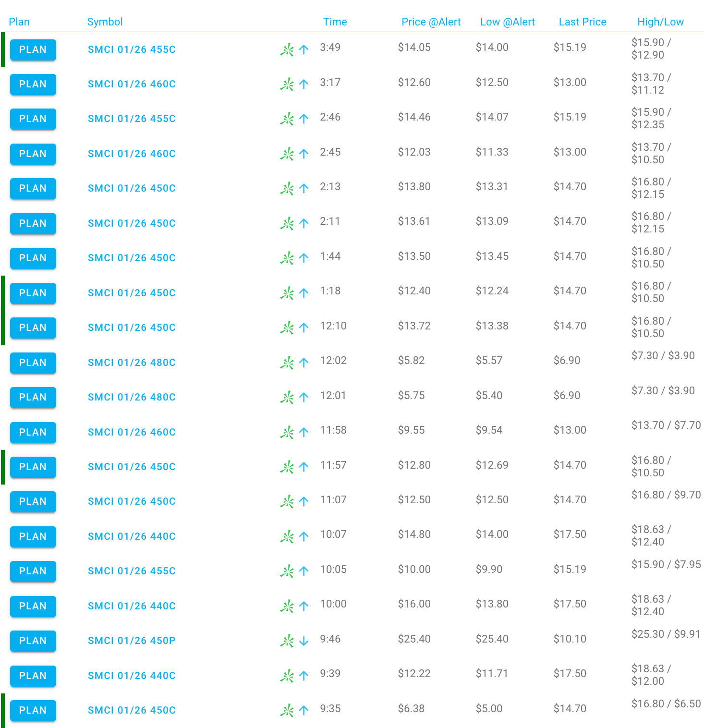Sort by the Last Price column header
This screenshot has width=704, height=728.
(583, 22)
